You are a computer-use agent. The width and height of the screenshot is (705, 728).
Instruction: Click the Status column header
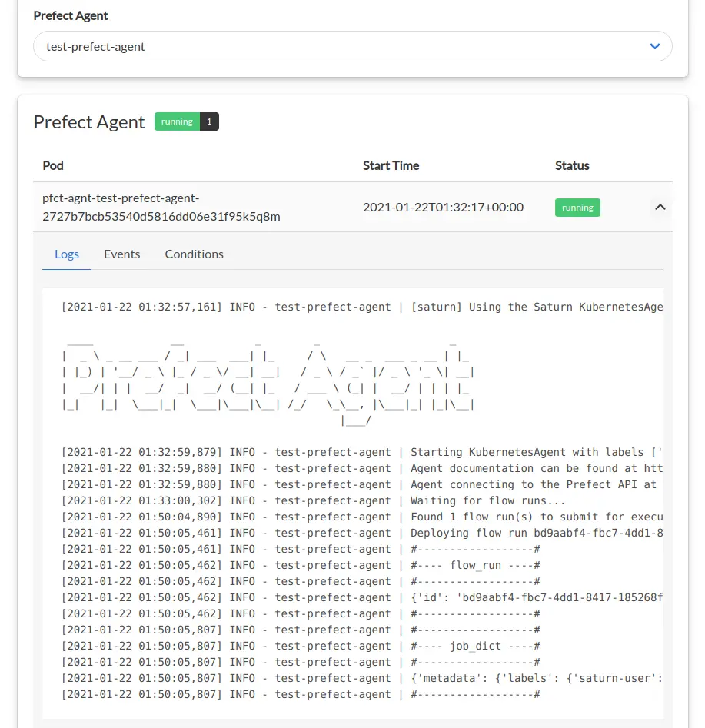pyautogui.click(x=572, y=165)
